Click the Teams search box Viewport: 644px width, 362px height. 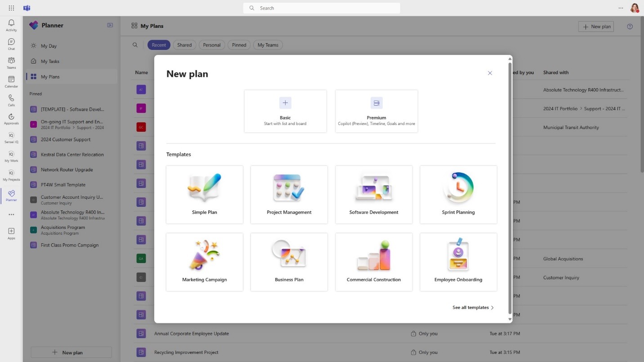pos(322,8)
